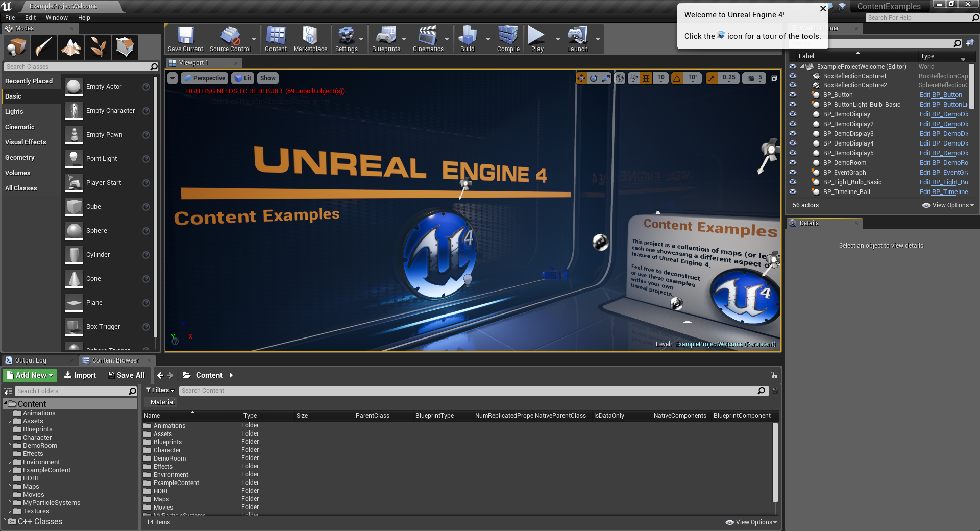
Task: Open the Blueprints toolbar icon
Action: click(x=386, y=39)
